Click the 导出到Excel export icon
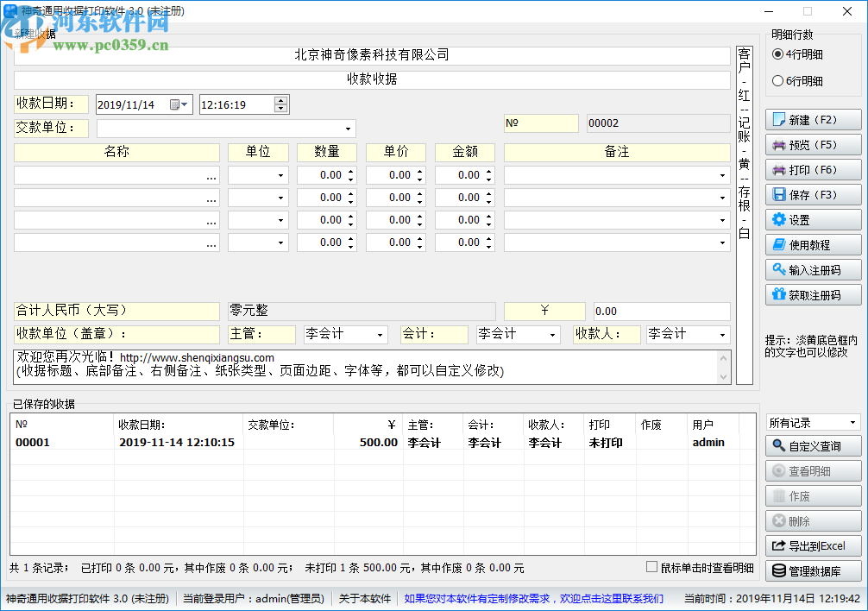Viewport: 868px width, 611px height. 812,545
